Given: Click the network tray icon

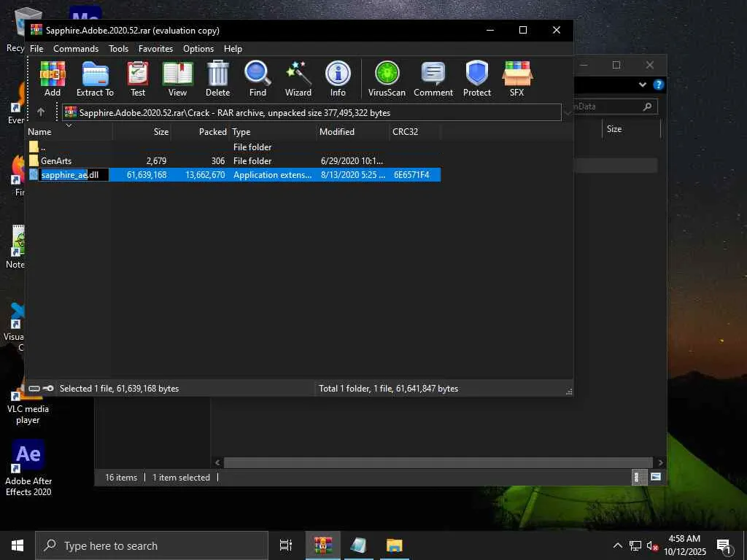Looking at the screenshot, I should pos(635,545).
